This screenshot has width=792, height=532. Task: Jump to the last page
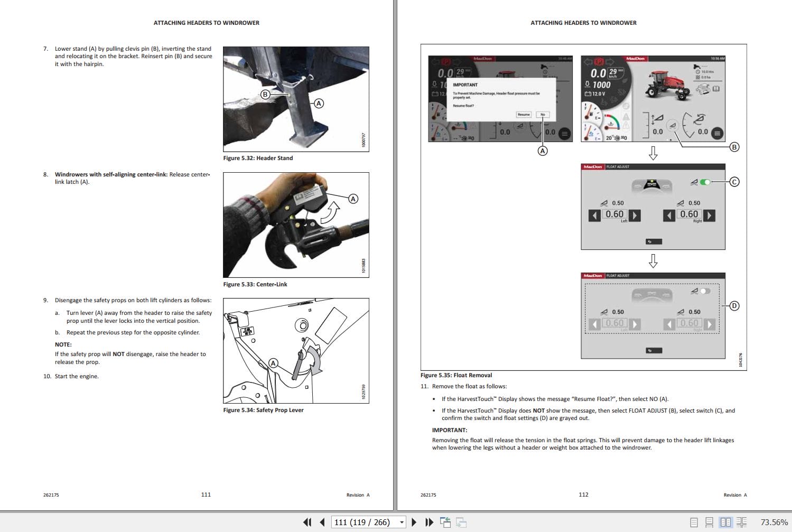(429, 522)
